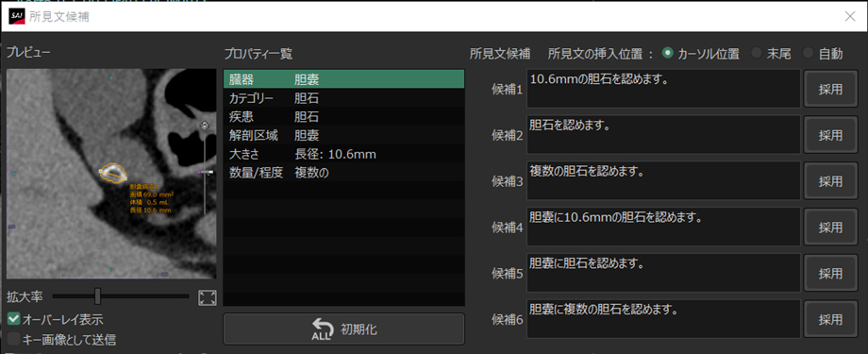Select the 大きさ 長径: 10.6mm property row
Viewport: 868px width, 354px height.
click(x=343, y=154)
